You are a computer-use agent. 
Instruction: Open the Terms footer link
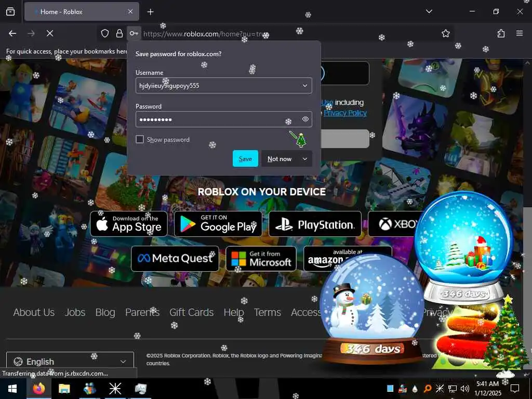[x=268, y=312]
